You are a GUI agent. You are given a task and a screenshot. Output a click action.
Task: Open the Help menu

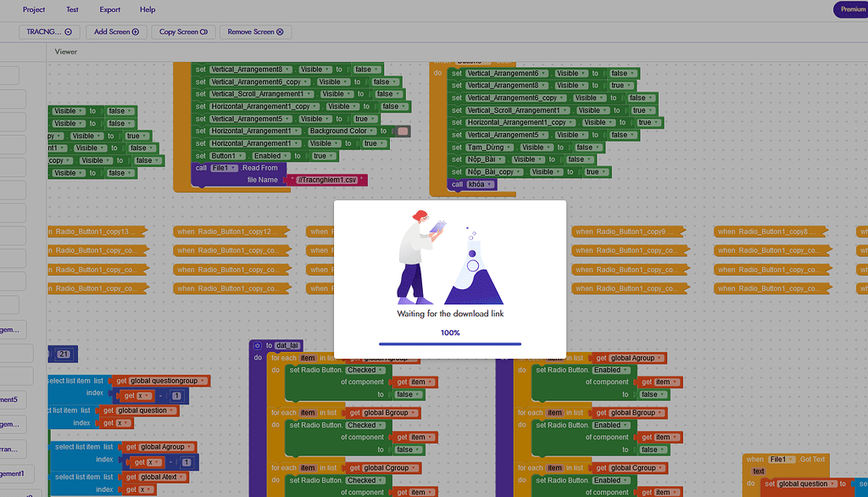pyautogui.click(x=147, y=9)
